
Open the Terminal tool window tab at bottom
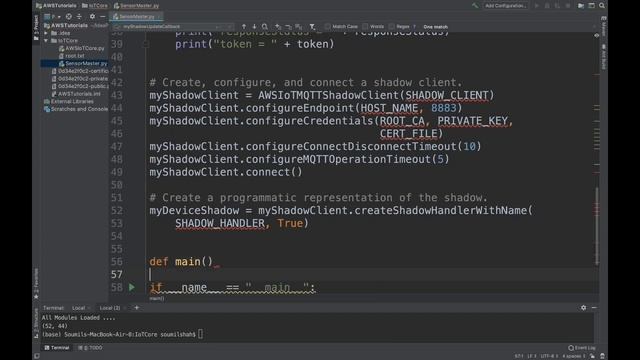(x=57, y=348)
